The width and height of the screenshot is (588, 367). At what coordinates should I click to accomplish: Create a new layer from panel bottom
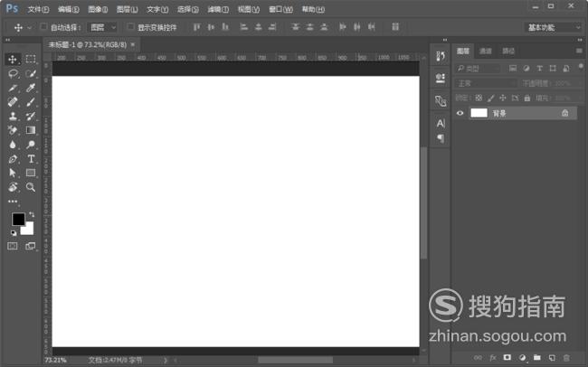click(552, 358)
